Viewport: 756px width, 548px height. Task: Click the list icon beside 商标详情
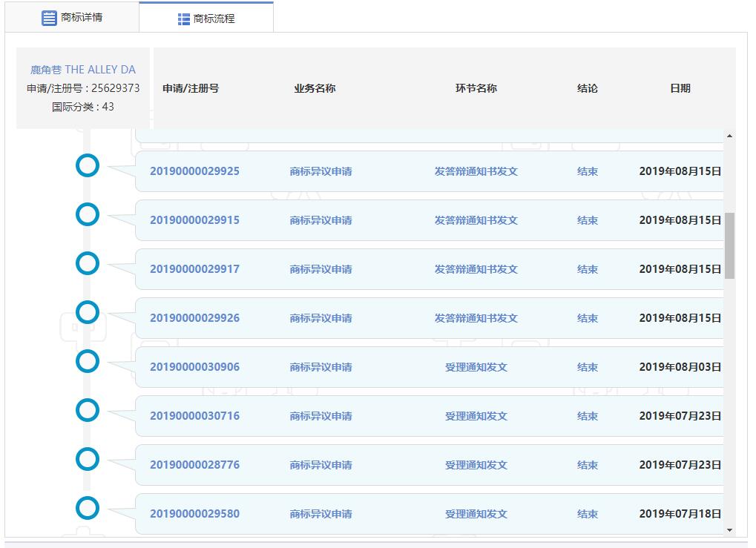pyautogui.click(x=49, y=19)
